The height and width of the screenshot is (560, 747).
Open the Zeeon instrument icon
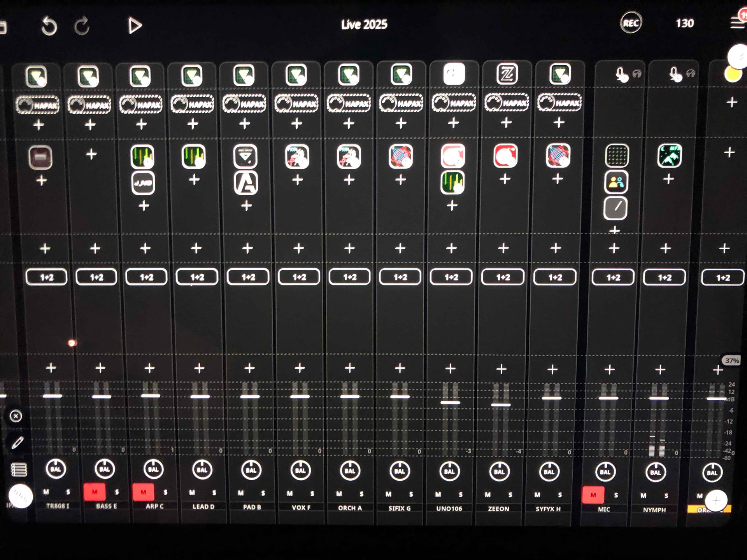click(x=506, y=74)
